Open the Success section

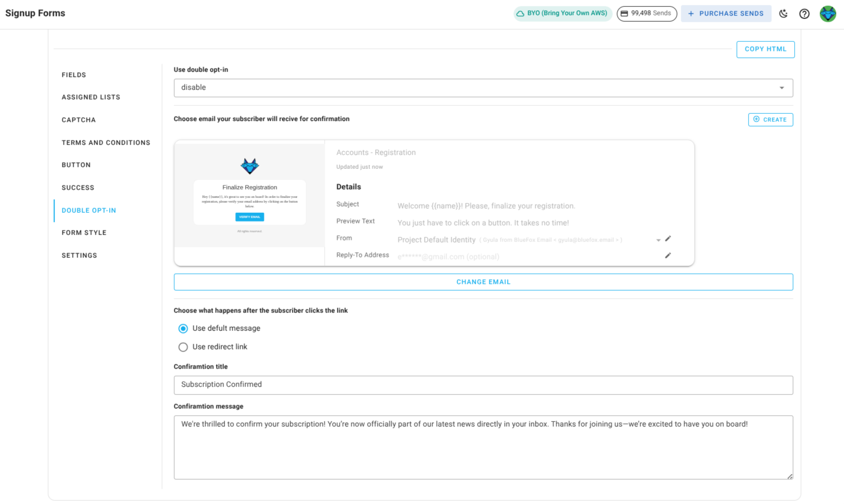coord(78,188)
